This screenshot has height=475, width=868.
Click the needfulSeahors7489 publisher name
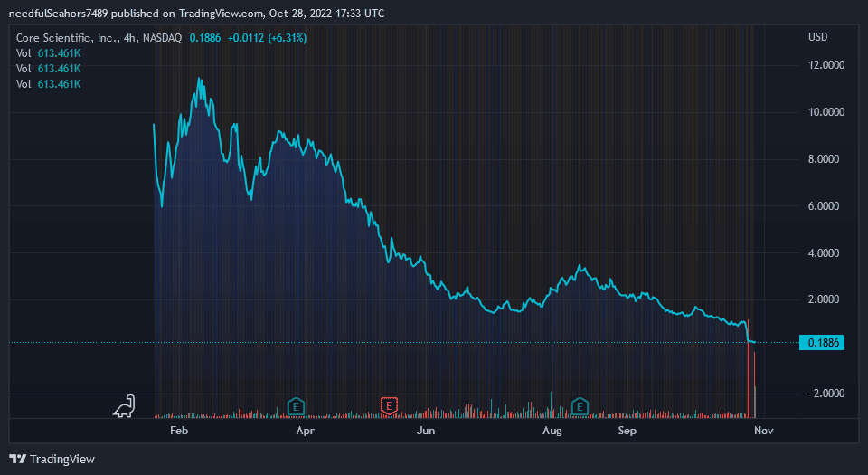click(58, 14)
